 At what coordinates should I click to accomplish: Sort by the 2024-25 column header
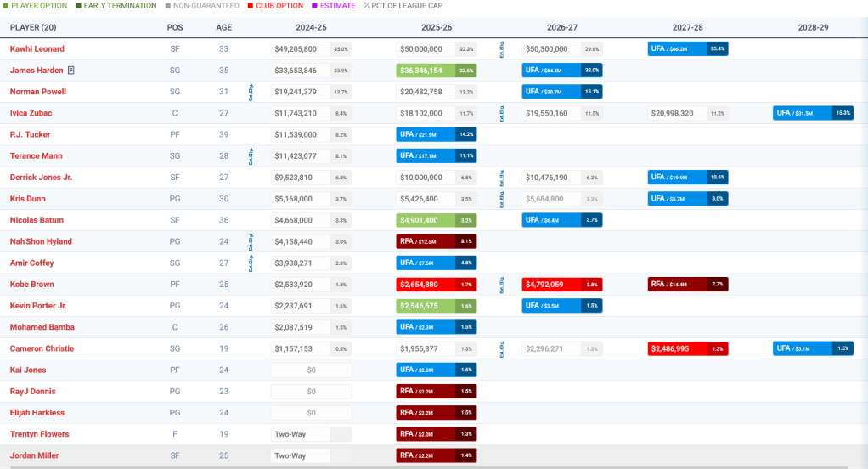click(311, 27)
